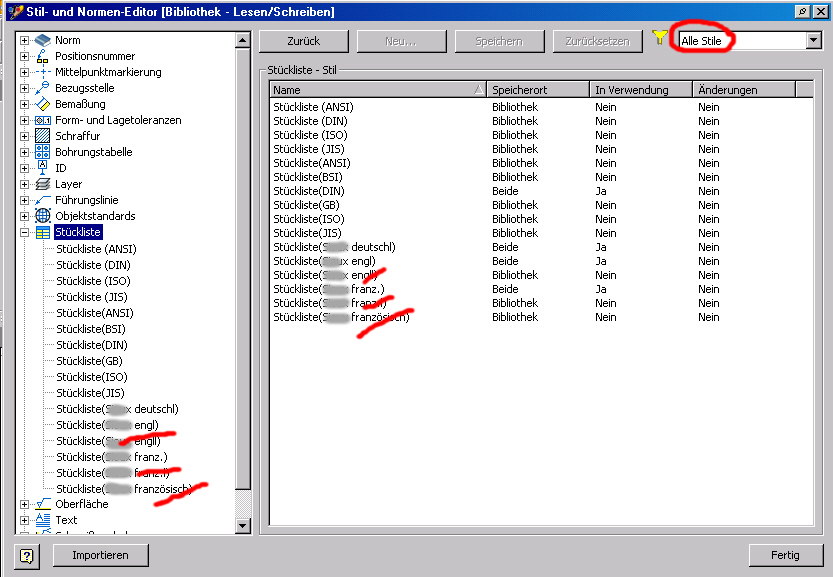Click the Positionsnummer balloon icon
This screenshot has width=833, height=577.
42,56
